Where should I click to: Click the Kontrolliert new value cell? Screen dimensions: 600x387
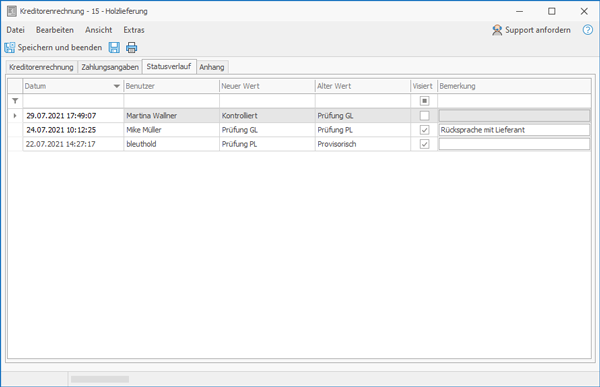pos(267,116)
